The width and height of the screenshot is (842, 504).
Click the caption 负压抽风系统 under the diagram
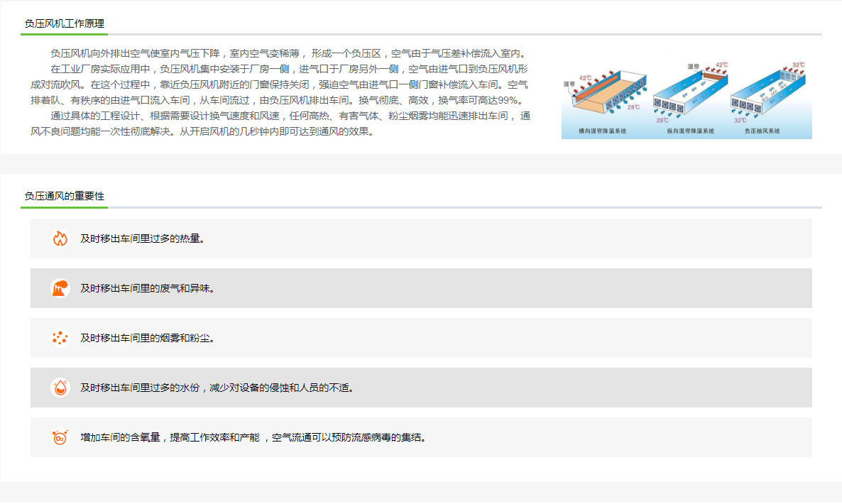pyautogui.click(x=762, y=131)
